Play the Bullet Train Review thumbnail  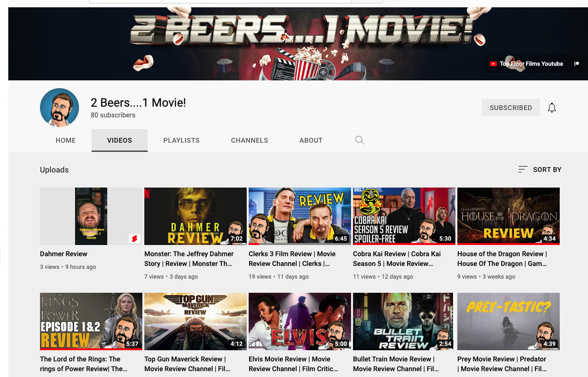click(x=404, y=321)
